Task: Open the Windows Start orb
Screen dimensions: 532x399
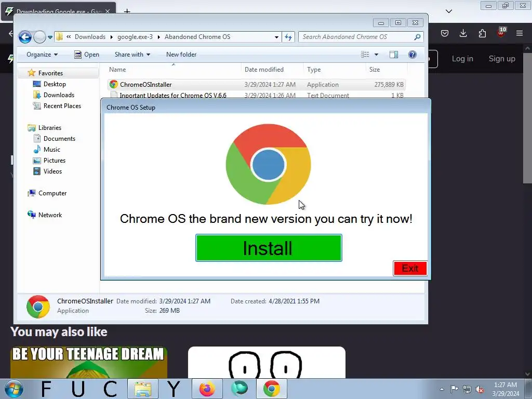Action: 13,389
